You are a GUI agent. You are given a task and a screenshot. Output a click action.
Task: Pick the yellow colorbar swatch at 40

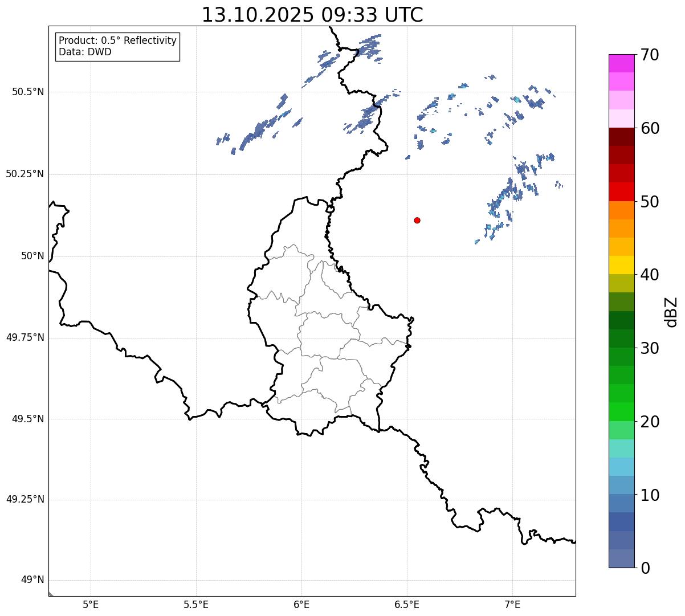(621, 265)
